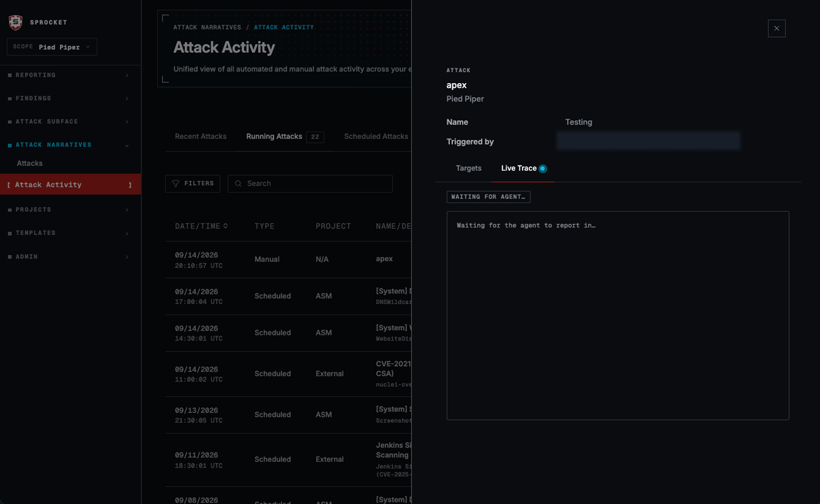Click the Waiting for Agent status badge

pyautogui.click(x=488, y=197)
